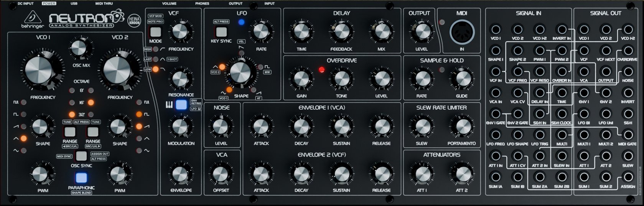Toggle the VCO 1 RANGE button
Viewport: 644px width, 206px height.
click(x=70, y=132)
